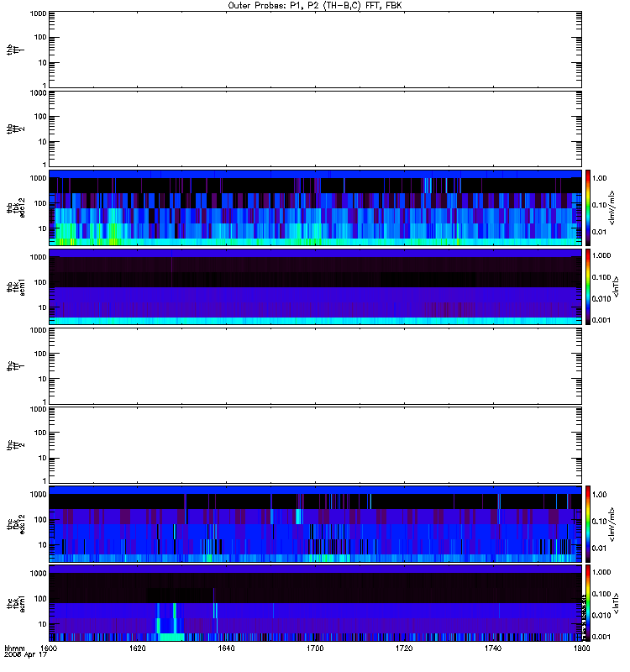The image size is (630, 672).
Task: Click the "<|nT|>" unit label of thc scm1
Action: 616,603
